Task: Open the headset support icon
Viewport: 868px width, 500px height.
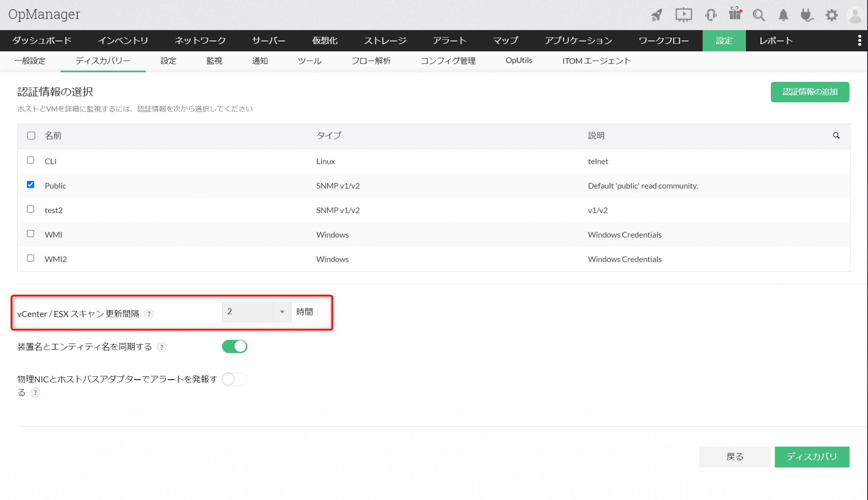Action: coord(711,14)
